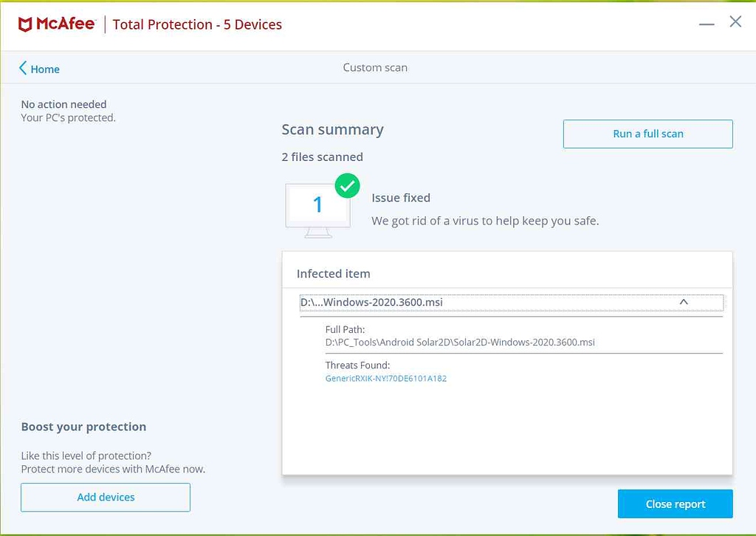Click Add devices to protect more devices
This screenshot has height=536, width=756.
[105, 497]
